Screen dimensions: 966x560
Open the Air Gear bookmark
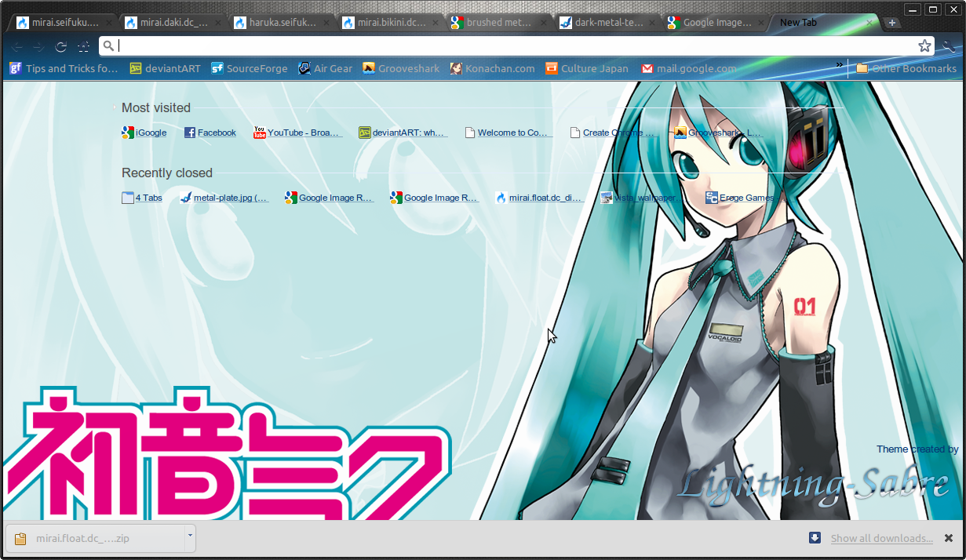(326, 68)
